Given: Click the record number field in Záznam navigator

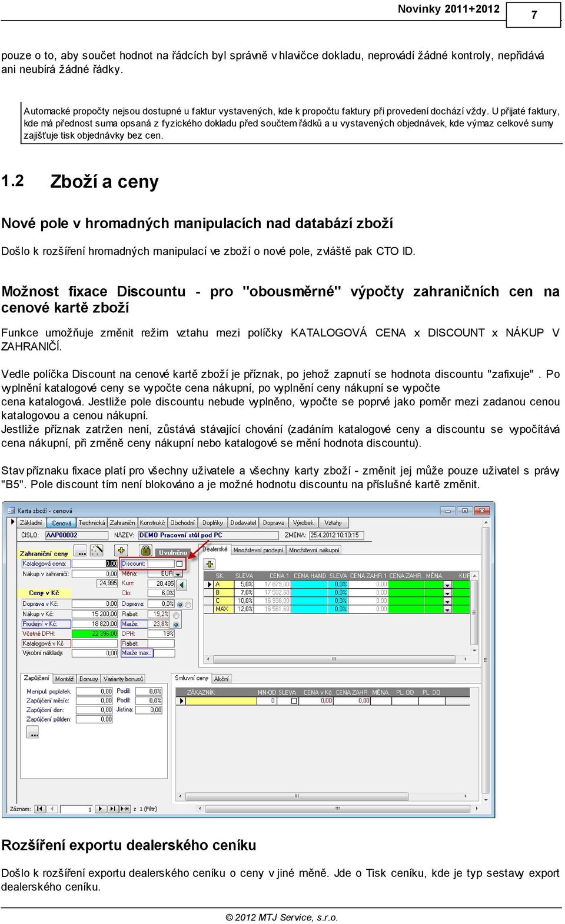Looking at the screenshot, I should point(76,809).
